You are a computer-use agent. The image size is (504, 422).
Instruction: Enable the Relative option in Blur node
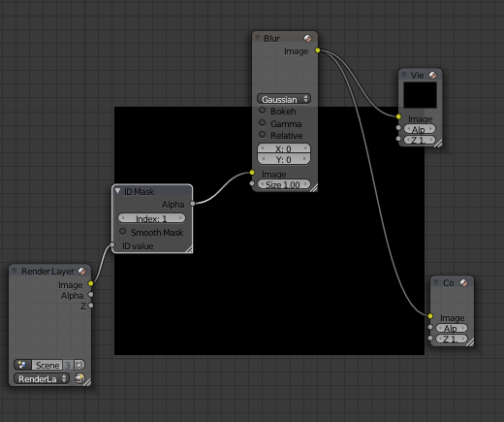[x=263, y=135]
